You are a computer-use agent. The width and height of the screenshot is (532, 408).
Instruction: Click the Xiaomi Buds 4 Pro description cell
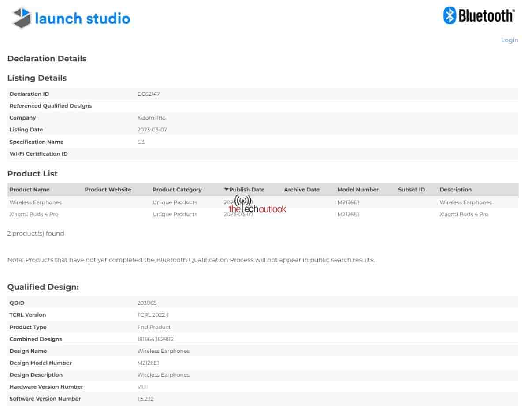pyautogui.click(x=464, y=214)
